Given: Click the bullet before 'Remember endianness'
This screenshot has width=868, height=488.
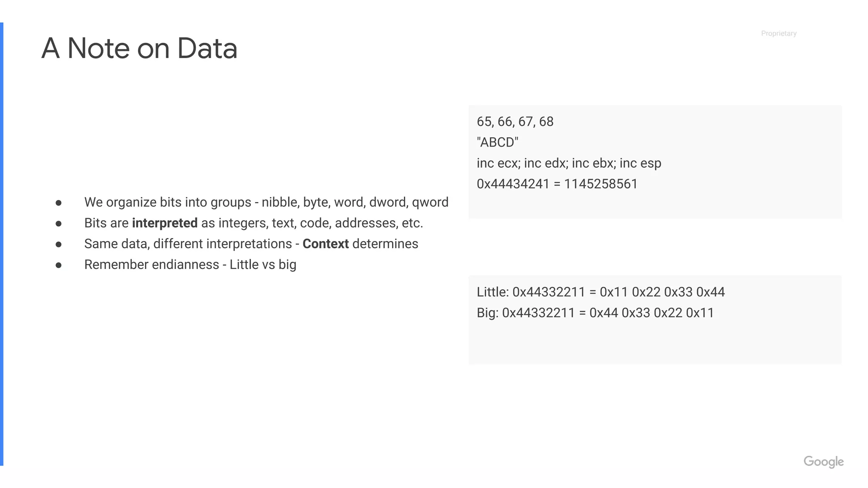Looking at the screenshot, I should coord(58,265).
